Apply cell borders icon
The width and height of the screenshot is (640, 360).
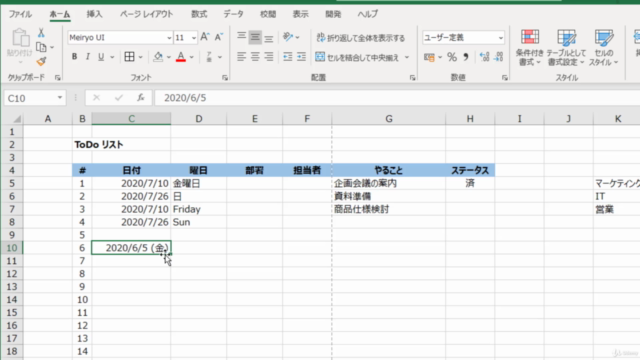129,57
